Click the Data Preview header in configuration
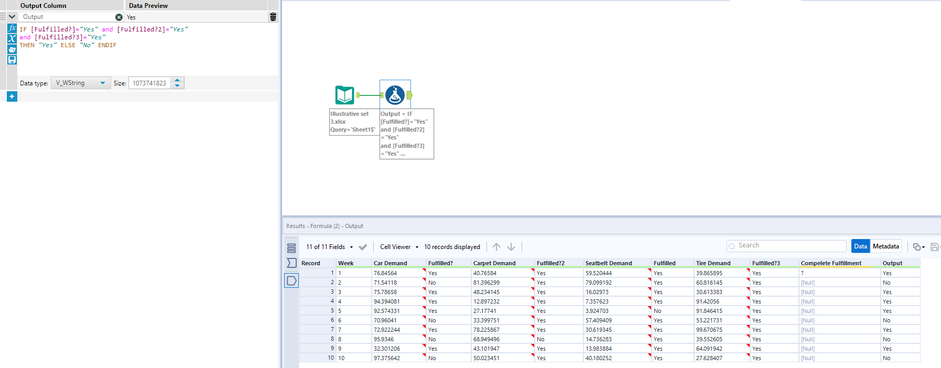This screenshot has width=941, height=368. click(x=148, y=5)
